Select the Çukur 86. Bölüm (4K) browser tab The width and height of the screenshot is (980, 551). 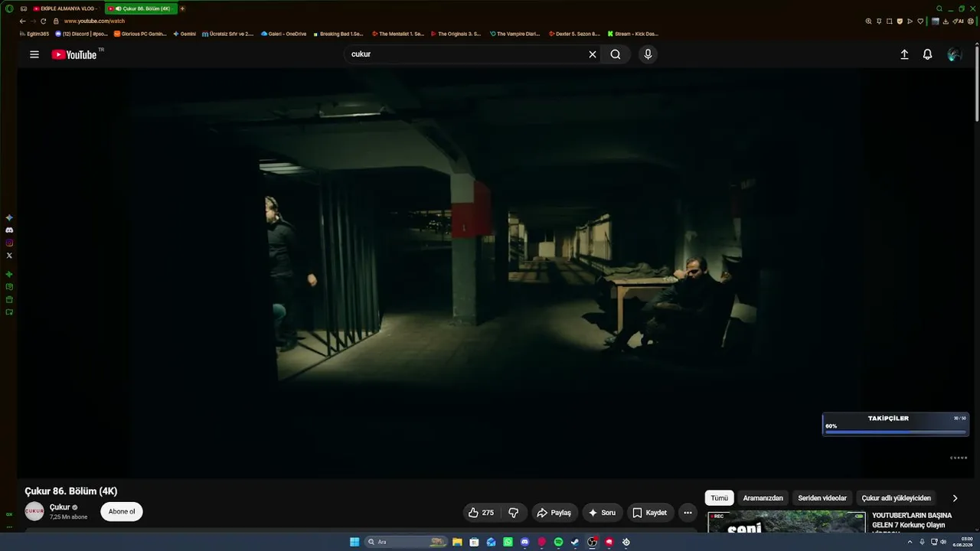tap(142, 8)
